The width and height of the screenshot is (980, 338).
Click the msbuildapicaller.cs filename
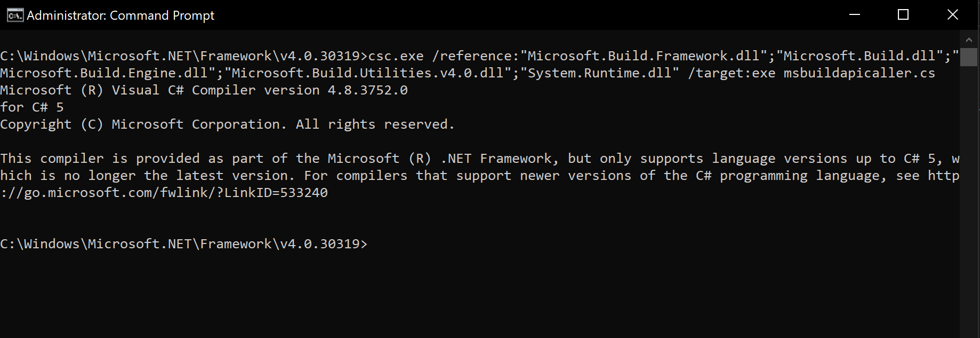[859, 73]
